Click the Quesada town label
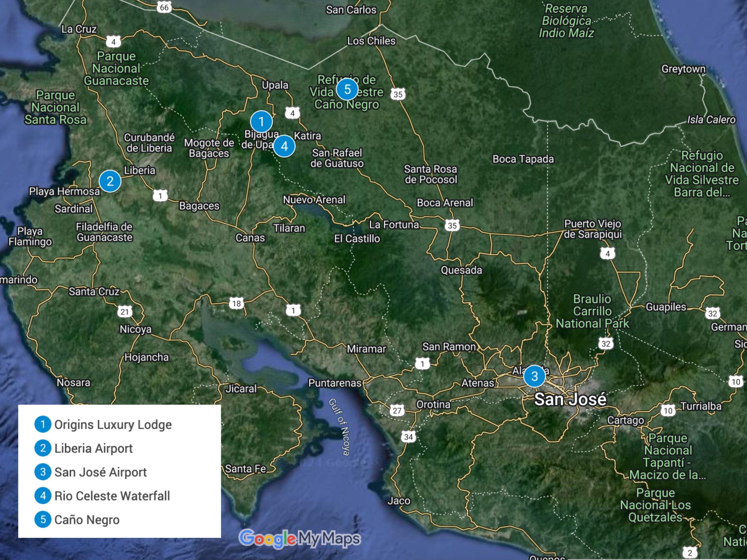Image resolution: width=747 pixels, height=560 pixels. (x=461, y=270)
